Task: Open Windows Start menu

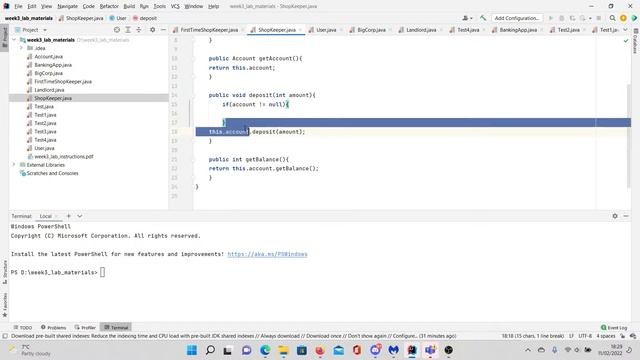Action: pos(192,350)
